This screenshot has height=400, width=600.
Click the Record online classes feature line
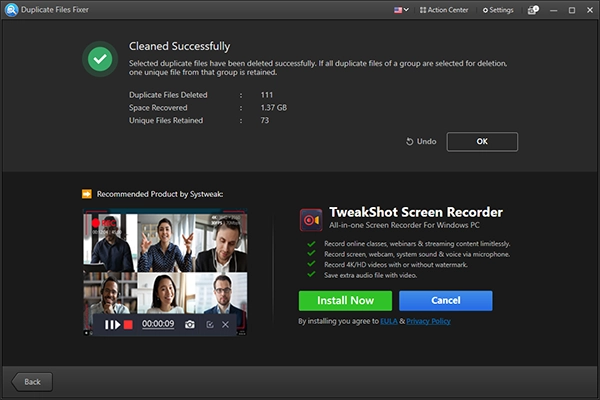pyautogui.click(x=417, y=244)
